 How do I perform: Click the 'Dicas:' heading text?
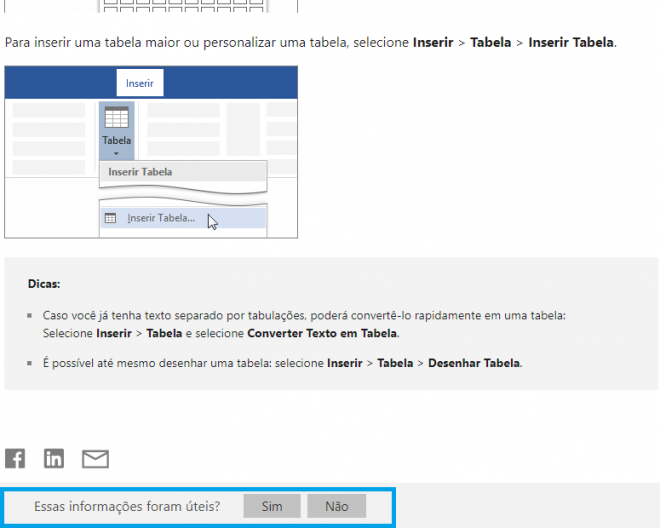44,284
